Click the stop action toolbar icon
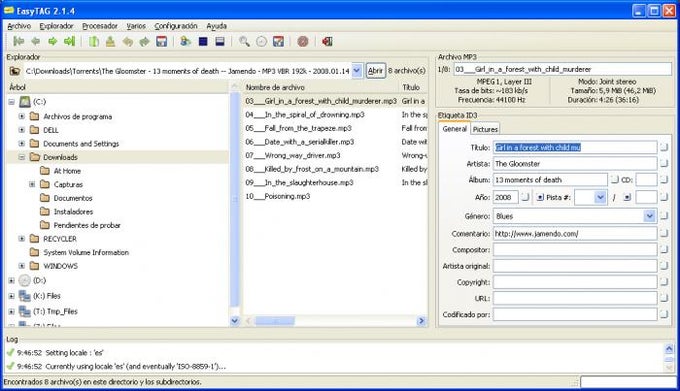Image resolution: width=680 pixels, height=391 pixels. 303,42
